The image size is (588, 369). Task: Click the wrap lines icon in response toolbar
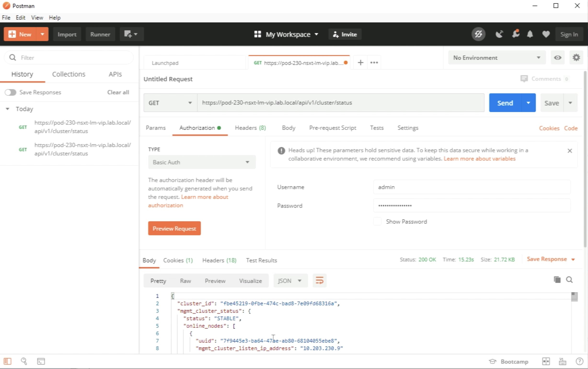[319, 280]
